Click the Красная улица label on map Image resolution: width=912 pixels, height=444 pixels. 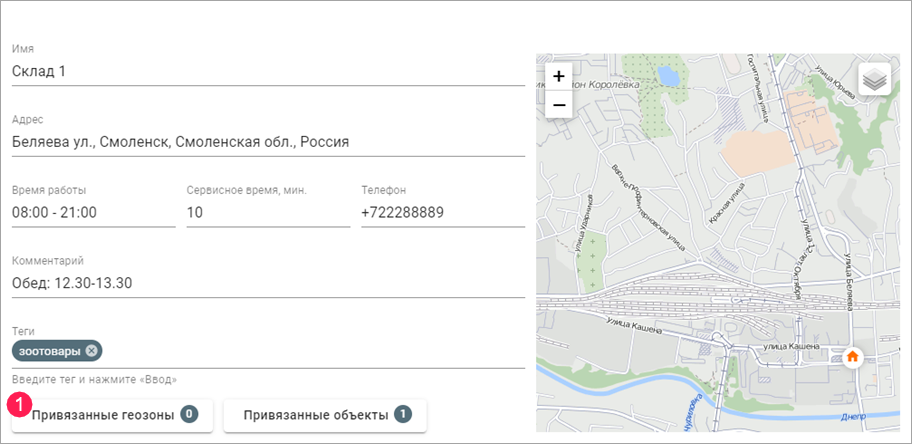pos(728,208)
